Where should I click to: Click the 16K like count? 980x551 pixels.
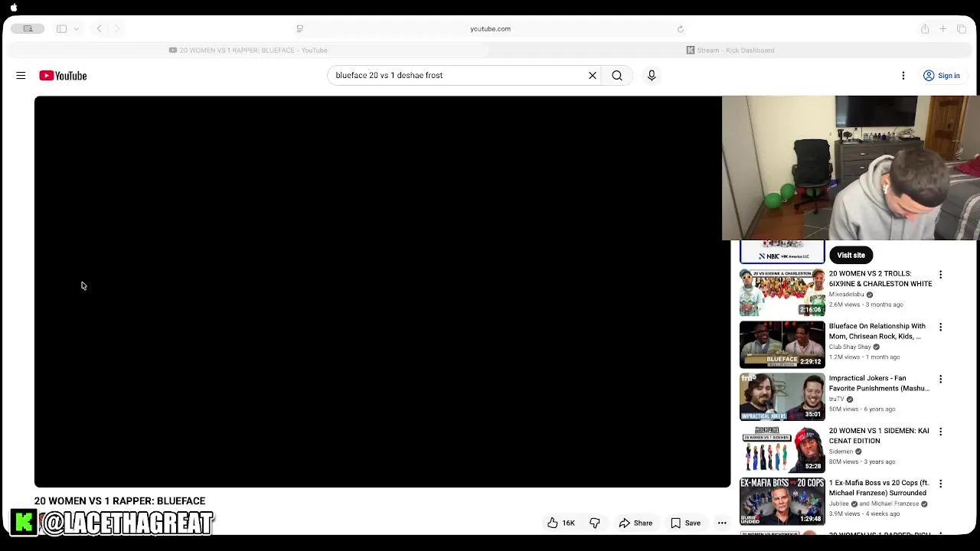click(x=568, y=523)
